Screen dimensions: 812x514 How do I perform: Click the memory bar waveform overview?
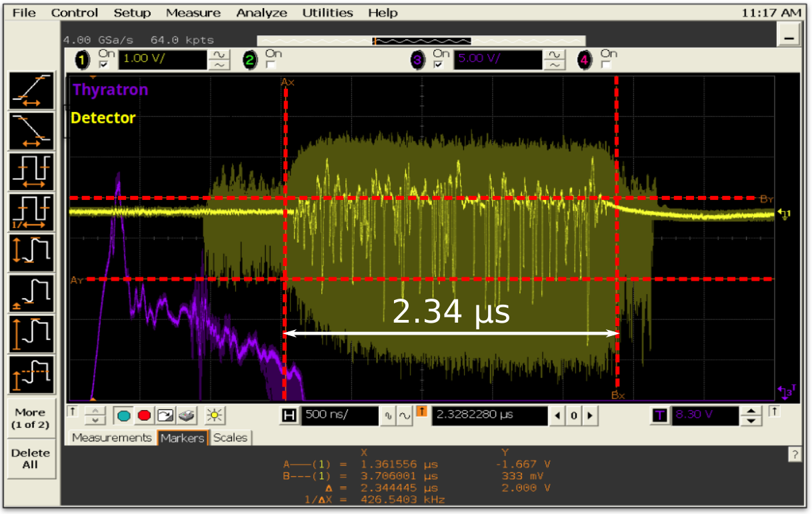pos(421,41)
